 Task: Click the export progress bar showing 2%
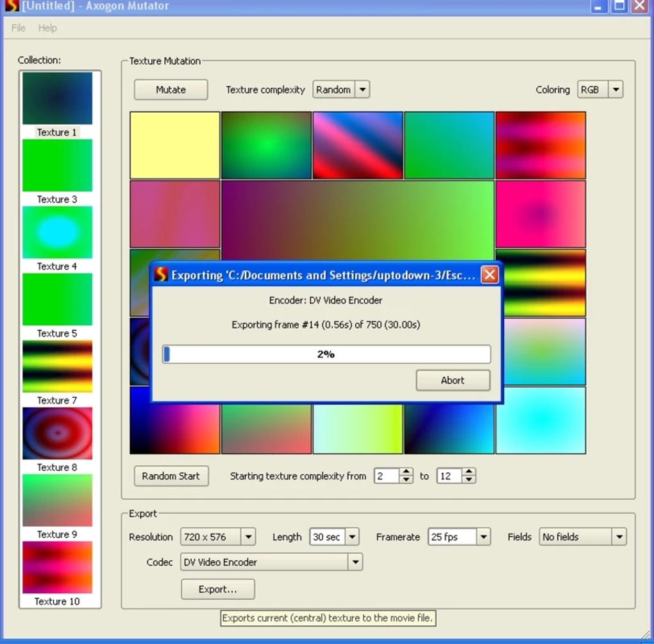coord(326,354)
